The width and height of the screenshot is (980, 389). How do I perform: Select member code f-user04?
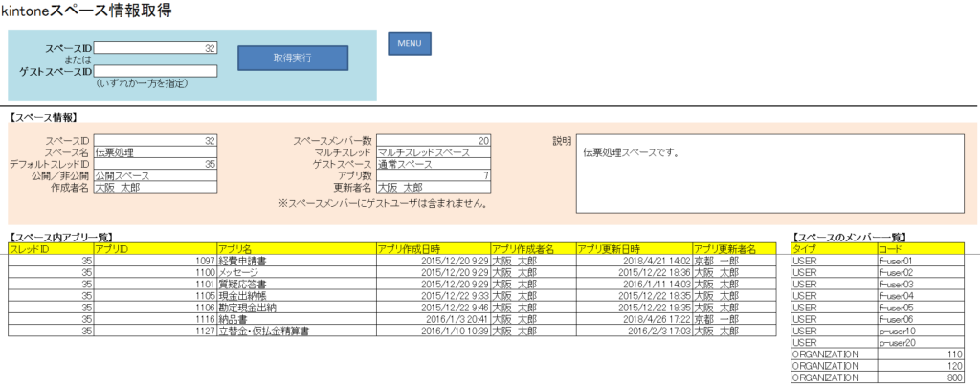point(921,296)
